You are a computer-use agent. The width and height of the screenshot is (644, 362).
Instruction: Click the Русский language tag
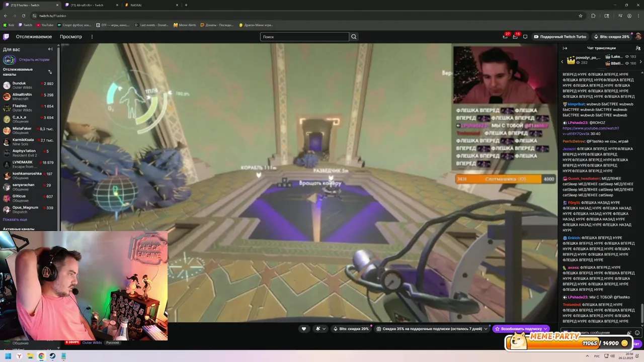point(112,343)
